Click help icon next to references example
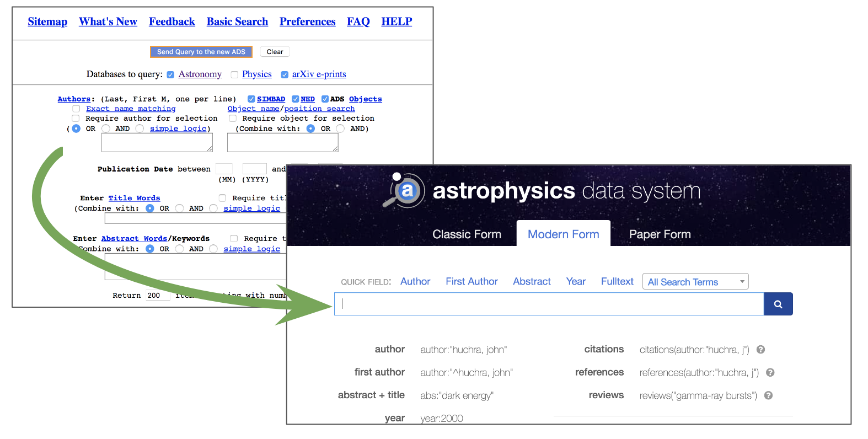Viewport: 868px width, 439px height. click(770, 373)
